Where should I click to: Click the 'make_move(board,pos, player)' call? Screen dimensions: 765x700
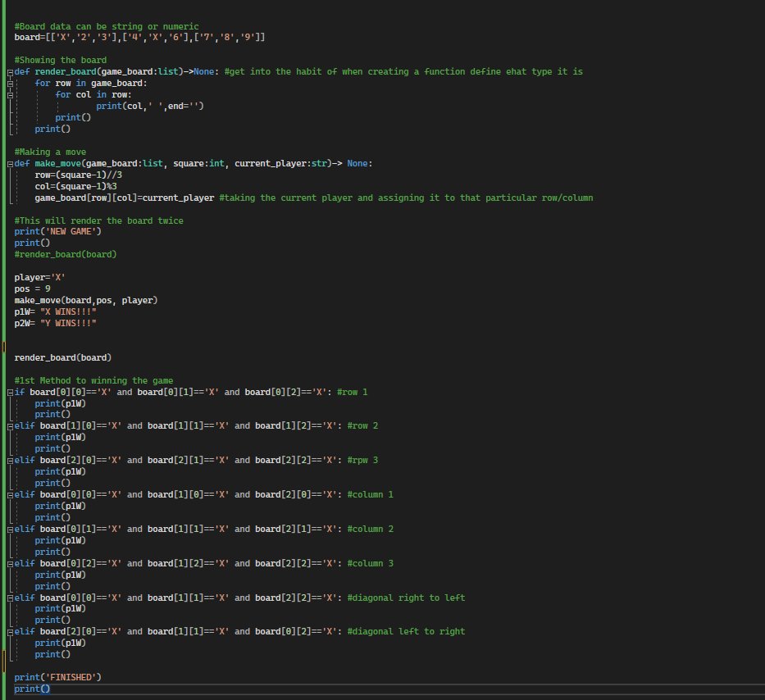pyautogui.click(x=86, y=301)
